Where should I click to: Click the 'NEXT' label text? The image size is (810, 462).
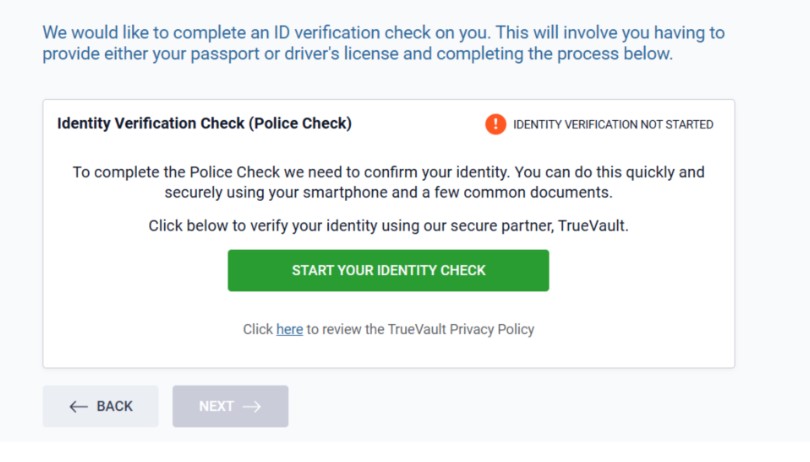pos(216,406)
